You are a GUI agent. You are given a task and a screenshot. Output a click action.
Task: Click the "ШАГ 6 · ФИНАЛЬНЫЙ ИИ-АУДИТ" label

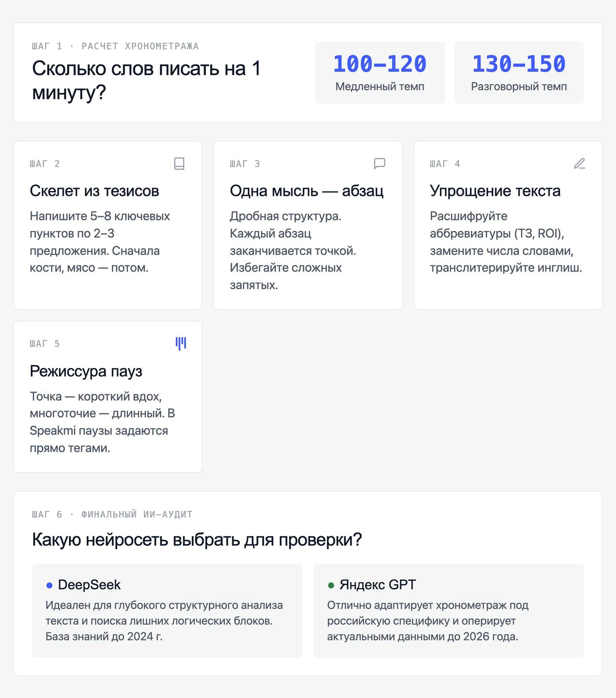pos(112,514)
